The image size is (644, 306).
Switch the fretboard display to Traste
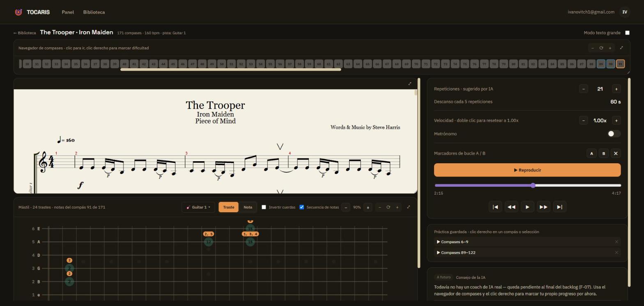coord(228,207)
